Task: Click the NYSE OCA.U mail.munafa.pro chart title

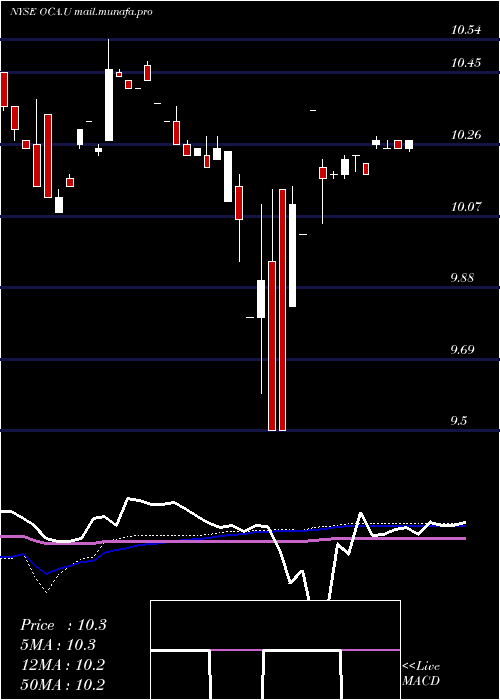Action: pos(81,12)
